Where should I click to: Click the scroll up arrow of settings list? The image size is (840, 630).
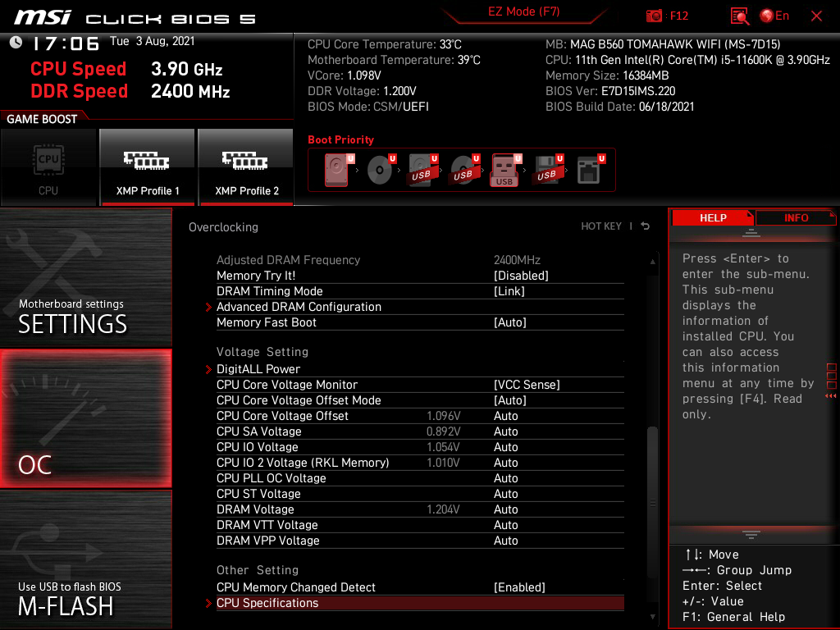point(652,262)
